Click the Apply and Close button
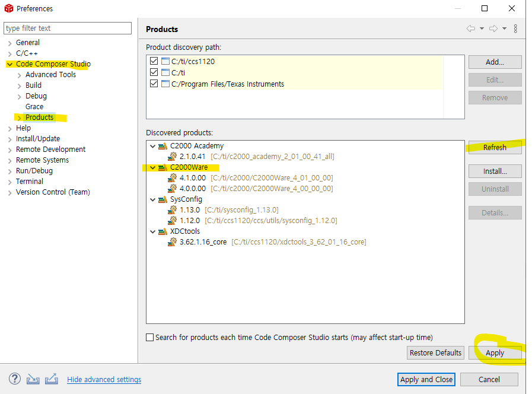532x394 pixels. [x=426, y=379]
